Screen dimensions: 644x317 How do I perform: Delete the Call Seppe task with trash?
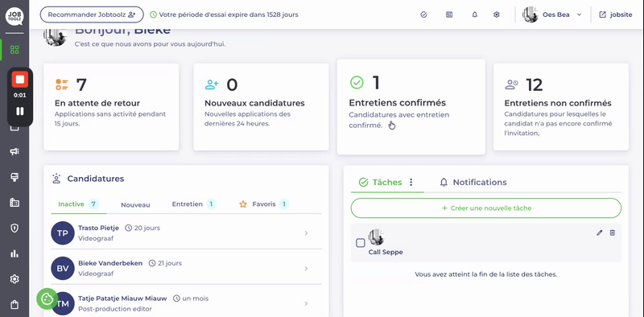(x=613, y=233)
